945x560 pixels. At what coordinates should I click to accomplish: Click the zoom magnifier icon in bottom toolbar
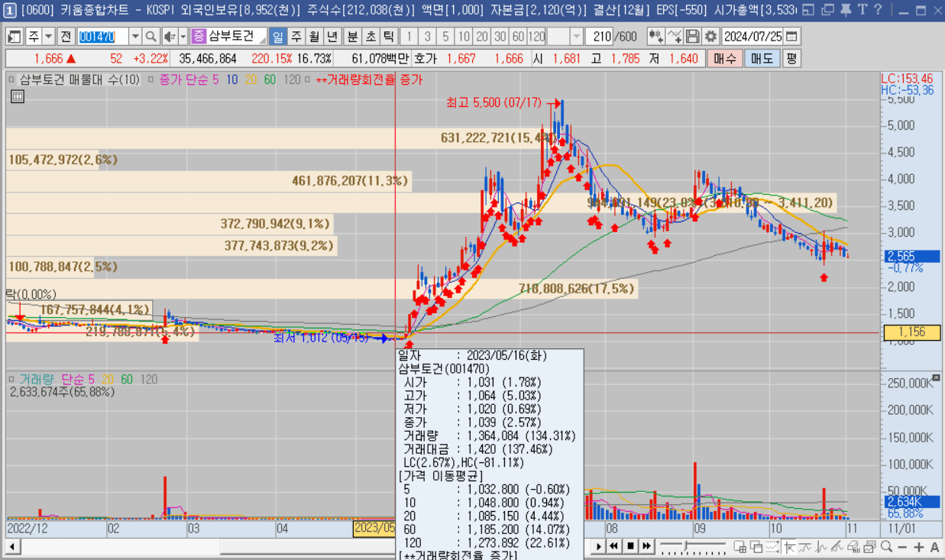click(x=887, y=546)
